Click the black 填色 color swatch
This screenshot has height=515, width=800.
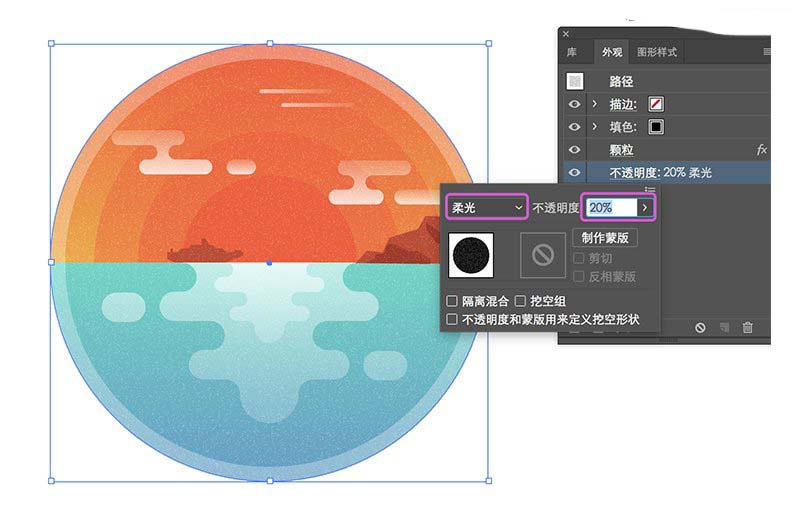pos(656,127)
